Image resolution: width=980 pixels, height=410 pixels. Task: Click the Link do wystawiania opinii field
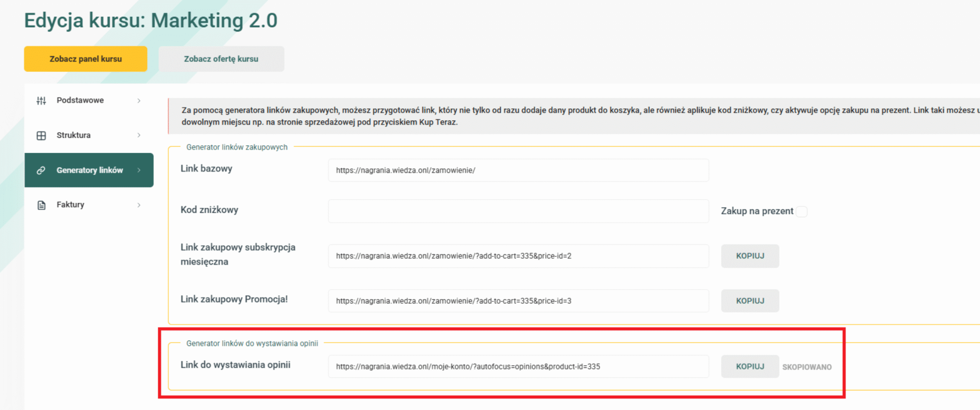[518, 366]
